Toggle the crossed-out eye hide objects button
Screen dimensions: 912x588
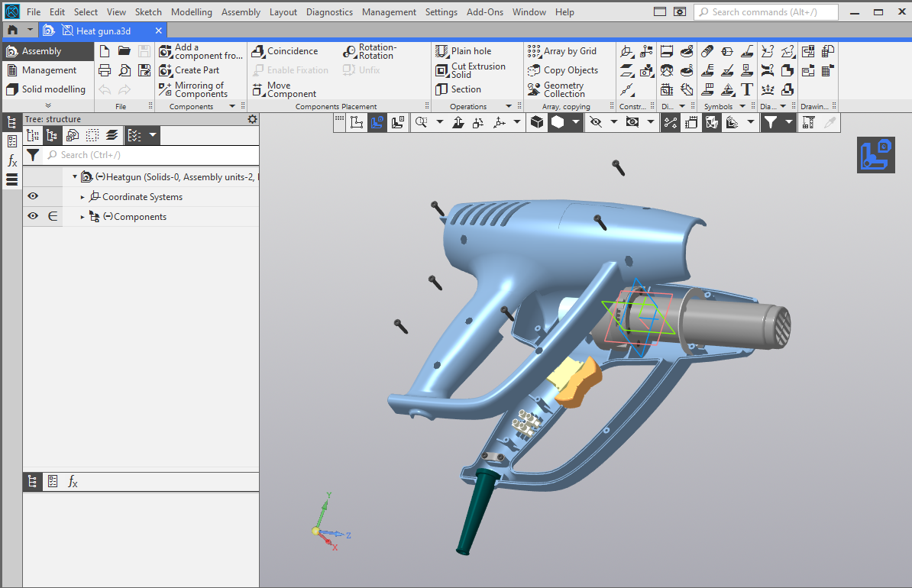[x=596, y=122]
